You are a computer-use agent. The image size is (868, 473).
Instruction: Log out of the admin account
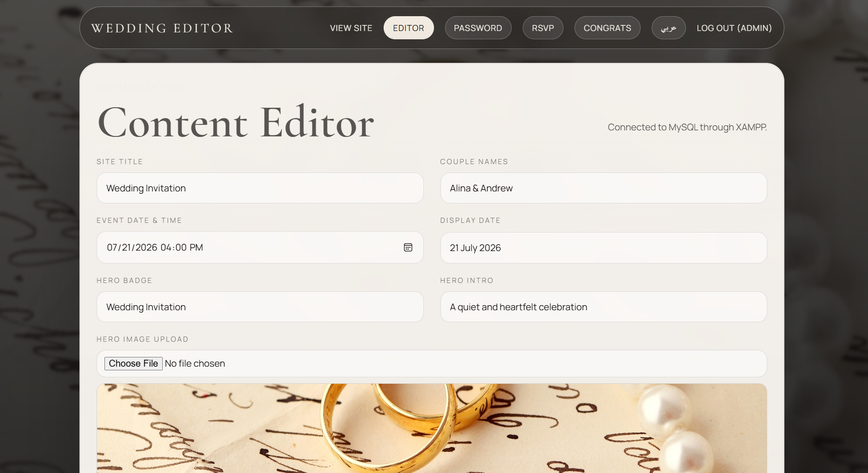[x=734, y=28]
